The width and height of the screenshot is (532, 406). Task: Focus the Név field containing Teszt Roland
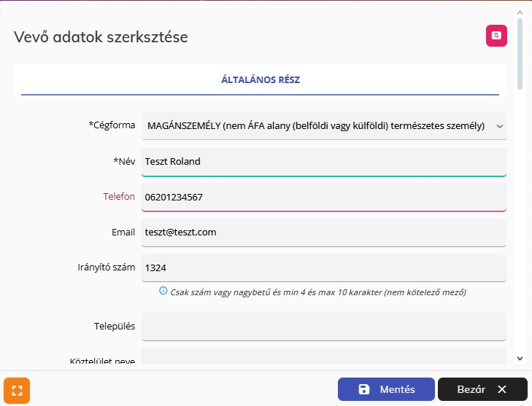coord(323,162)
